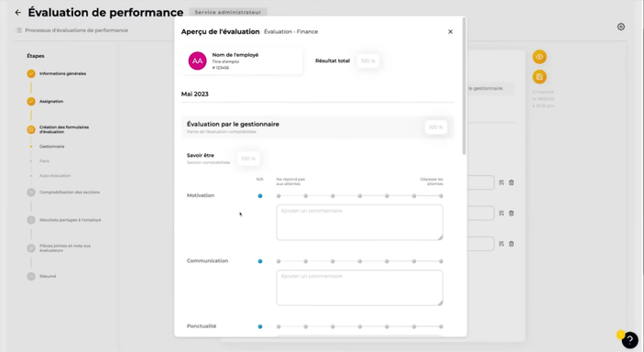Click the second row's delete trash icon
644x352 pixels.
[x=511, y=213]
